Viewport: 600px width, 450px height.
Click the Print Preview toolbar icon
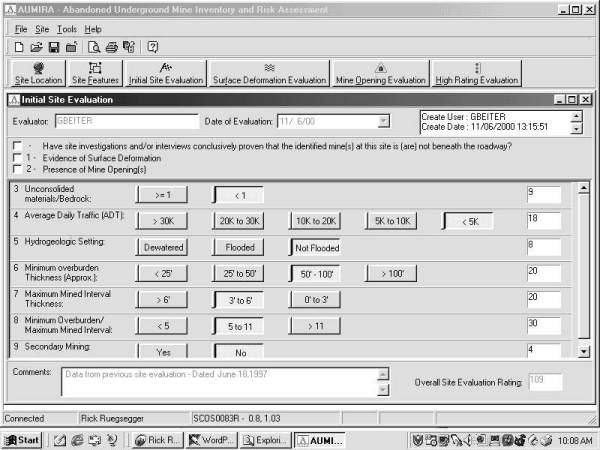(94, 47)
